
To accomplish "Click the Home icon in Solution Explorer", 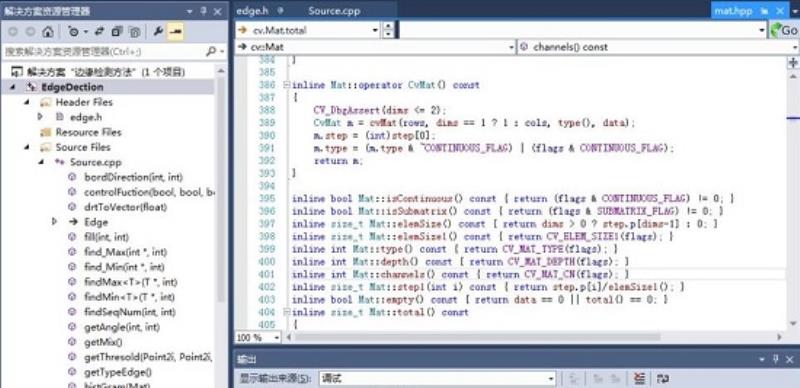I will (47, 32).
